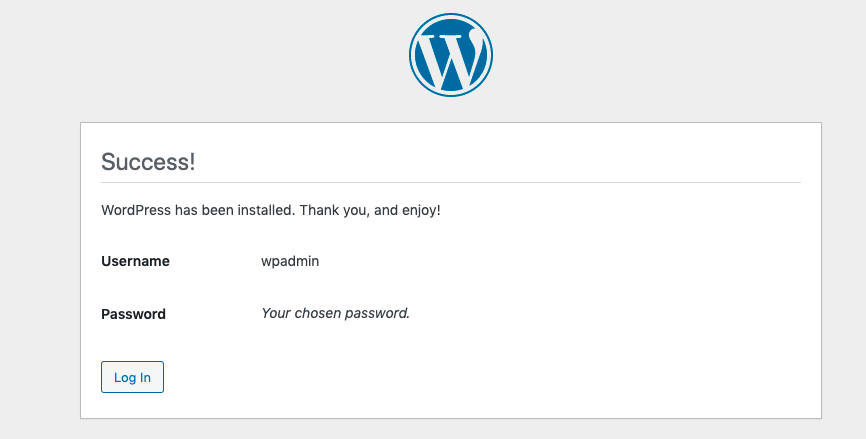Screen dimensions: 866x439
Task: Click the word "WordPress" in the message
Action: [x=136, y=210]
